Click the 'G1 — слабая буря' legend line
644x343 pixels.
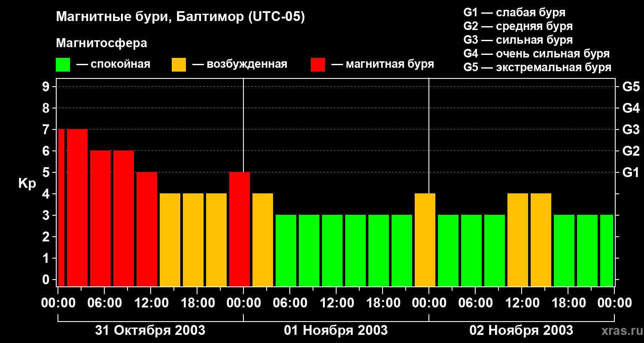[x=514, y=12]
